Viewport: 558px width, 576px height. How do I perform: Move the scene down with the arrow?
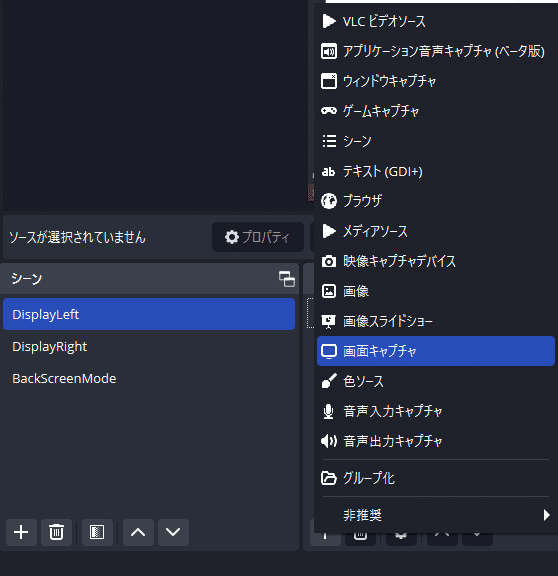pos(173,532)
